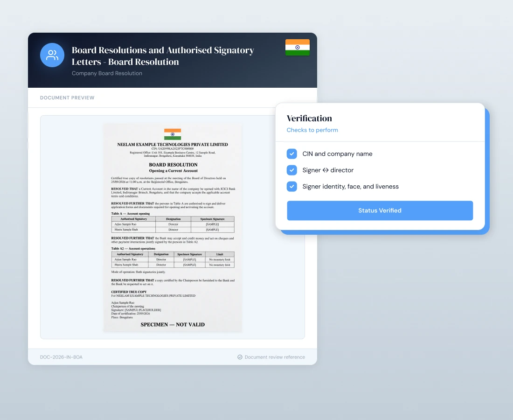The height and width of the screenshot is (420, 513).
Task: Click the BOARD RESOLUTION heading in document
Action: 173,165
